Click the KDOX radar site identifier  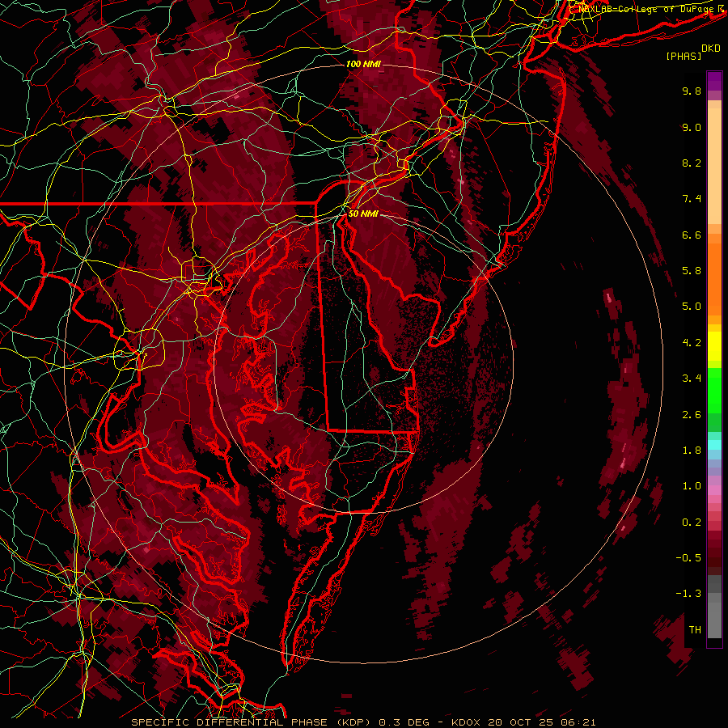pos(466,722)
